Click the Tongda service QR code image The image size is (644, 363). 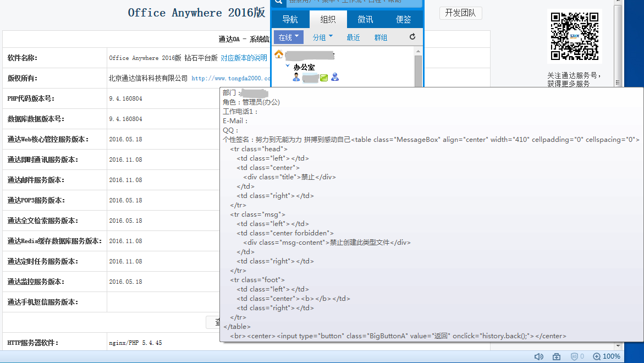(574, 36)
